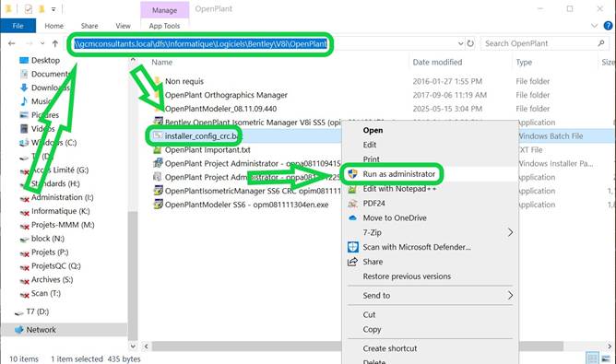
Task: Open block (N:) drive
Action: (48, 239)
